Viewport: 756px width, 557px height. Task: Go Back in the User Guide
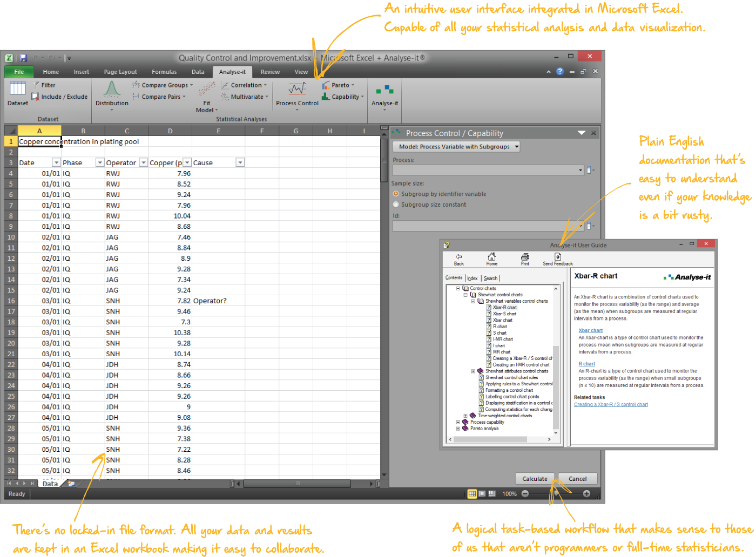(459, 260)
